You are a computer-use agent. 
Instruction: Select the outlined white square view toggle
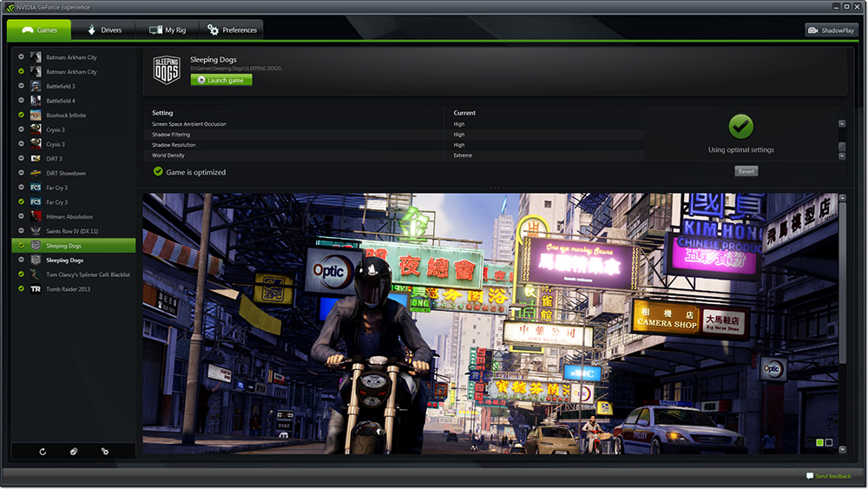click(829, 442)
